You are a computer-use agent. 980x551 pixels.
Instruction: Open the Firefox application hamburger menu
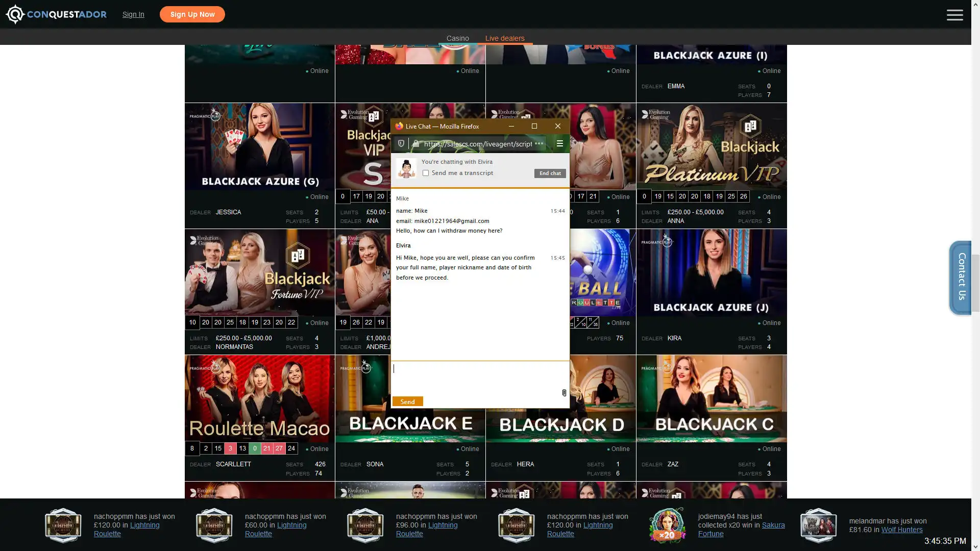pyautogui.click(x=560, y=143)
